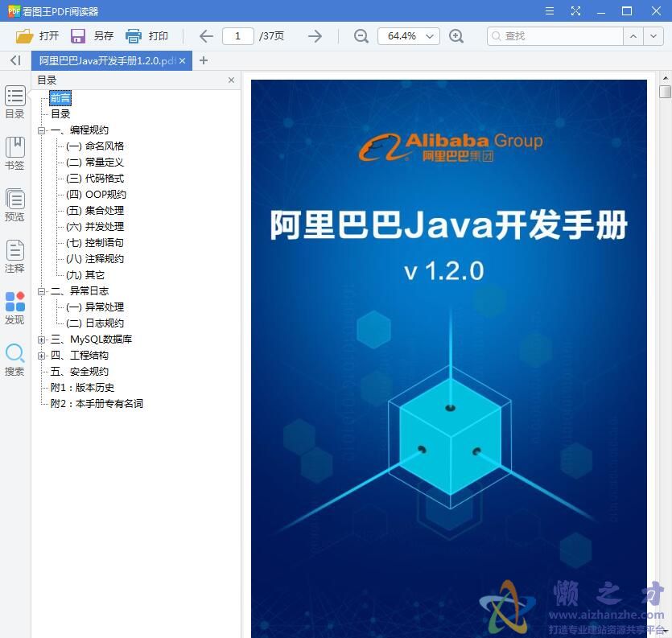The height and width of the screenshot is (638, 672).
Task: Open the 预览 page preview panel
Action: pyautogui.click(x=14, y=204)
